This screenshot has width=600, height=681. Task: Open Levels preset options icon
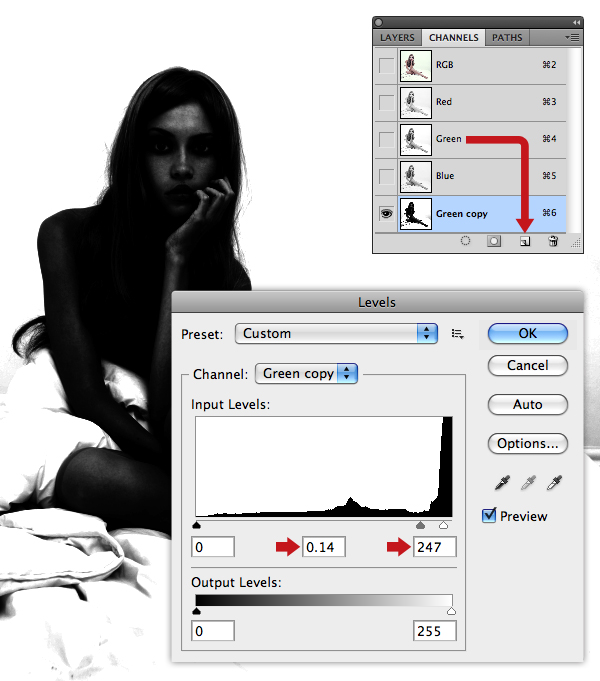pyautogui.click(x=457, y=334)
